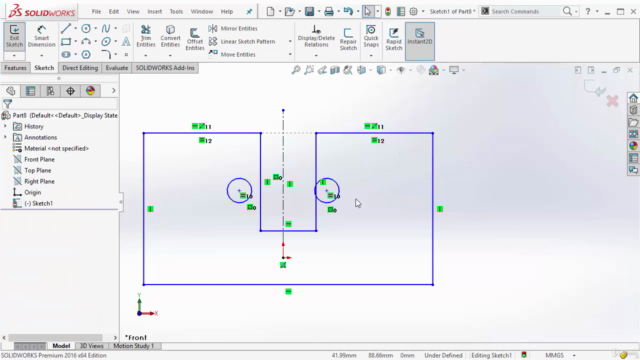Switch to the Features tab

(16, 68)
